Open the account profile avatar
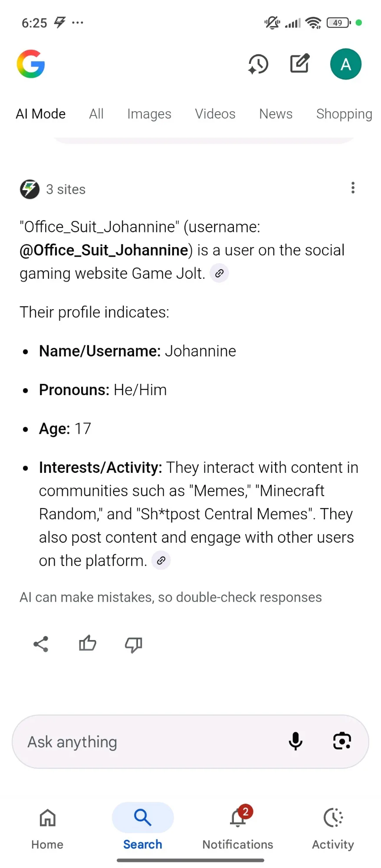381x868 pixels. 345,64
